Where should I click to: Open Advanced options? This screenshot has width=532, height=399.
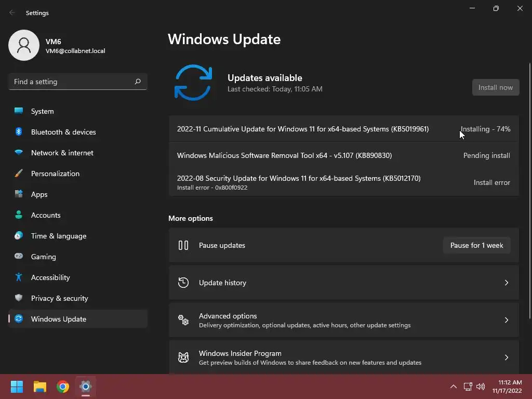(344, 320)
